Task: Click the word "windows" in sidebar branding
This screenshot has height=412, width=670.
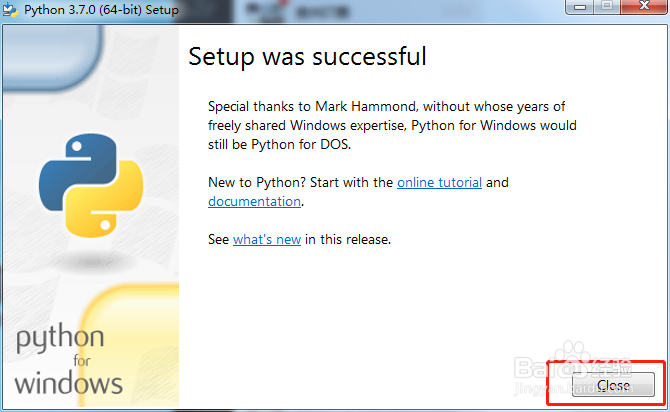Action: pyautogui.click(x=68, y=383)
